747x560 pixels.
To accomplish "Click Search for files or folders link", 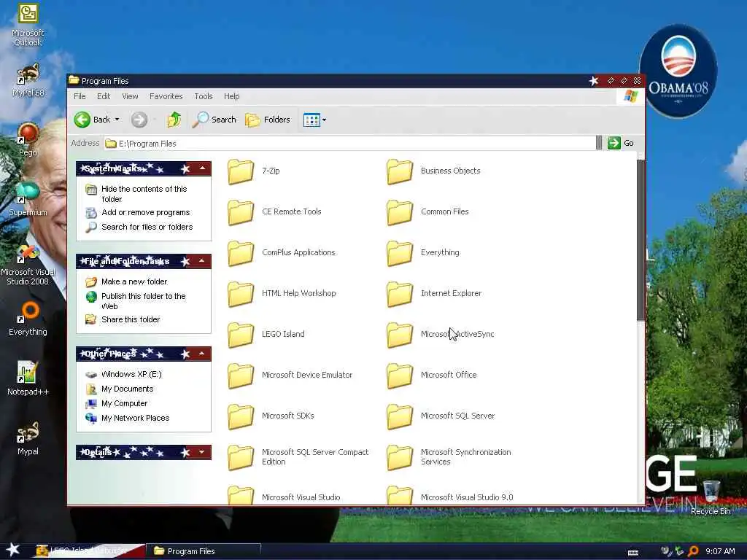I will click(x=147, y=227).
